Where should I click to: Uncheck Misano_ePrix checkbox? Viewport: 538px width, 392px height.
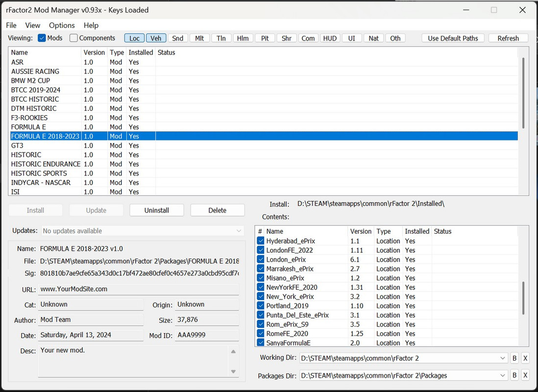coord(260,278)
